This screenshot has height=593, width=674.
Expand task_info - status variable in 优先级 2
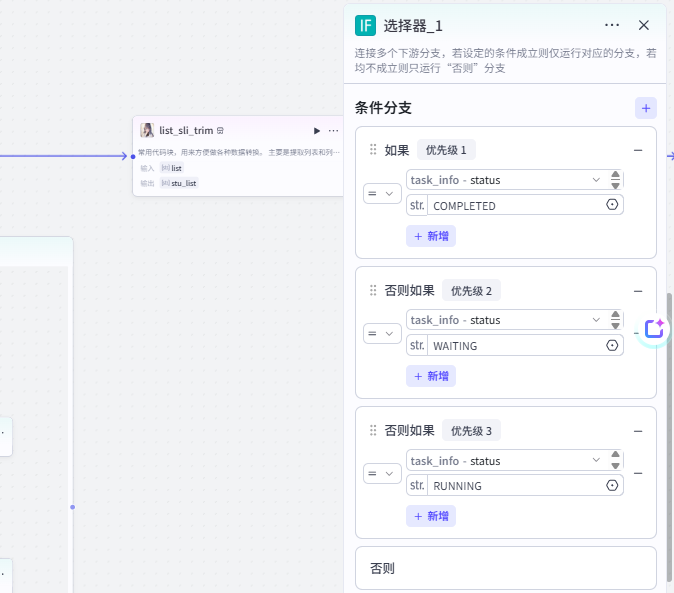click(x=596, y=320)
